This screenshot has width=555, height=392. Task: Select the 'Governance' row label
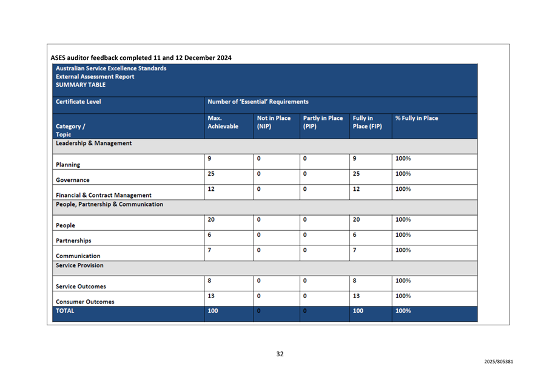[x=73, y=180]
